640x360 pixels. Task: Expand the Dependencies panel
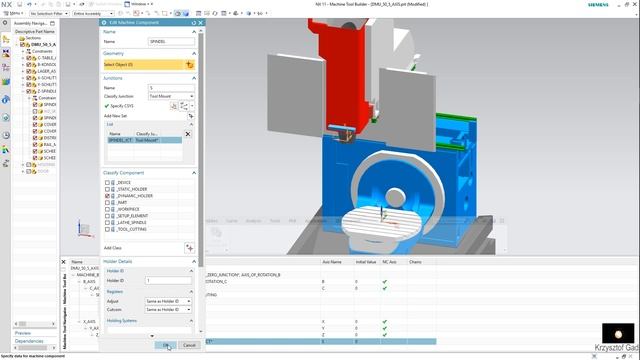[x=29, y=341]
